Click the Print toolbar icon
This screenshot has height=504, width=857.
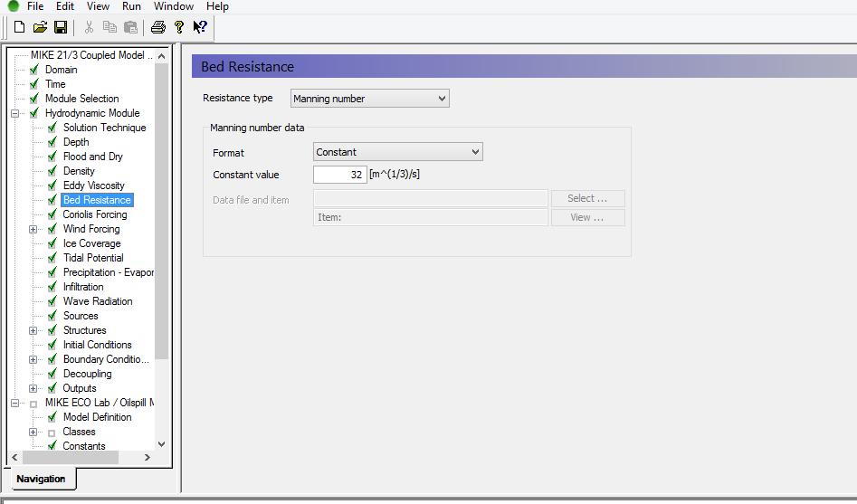pyautogui.click(x=158, y=27)
